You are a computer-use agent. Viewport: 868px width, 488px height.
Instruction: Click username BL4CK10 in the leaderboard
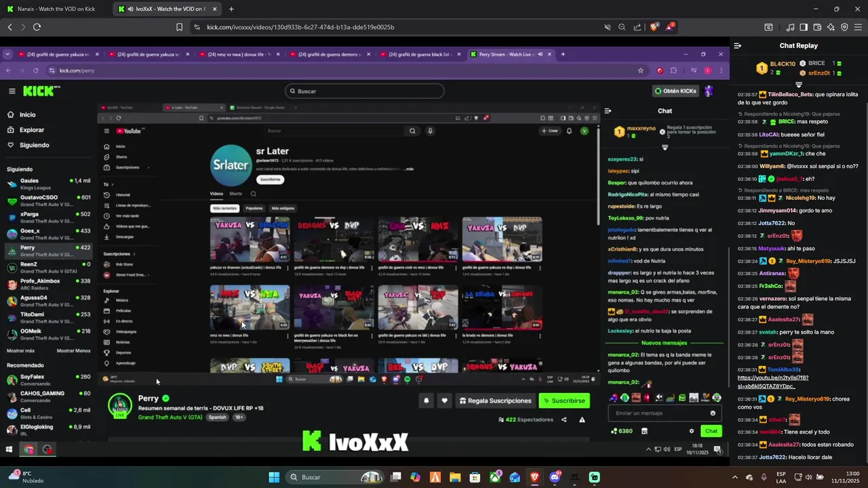(783, 64)
